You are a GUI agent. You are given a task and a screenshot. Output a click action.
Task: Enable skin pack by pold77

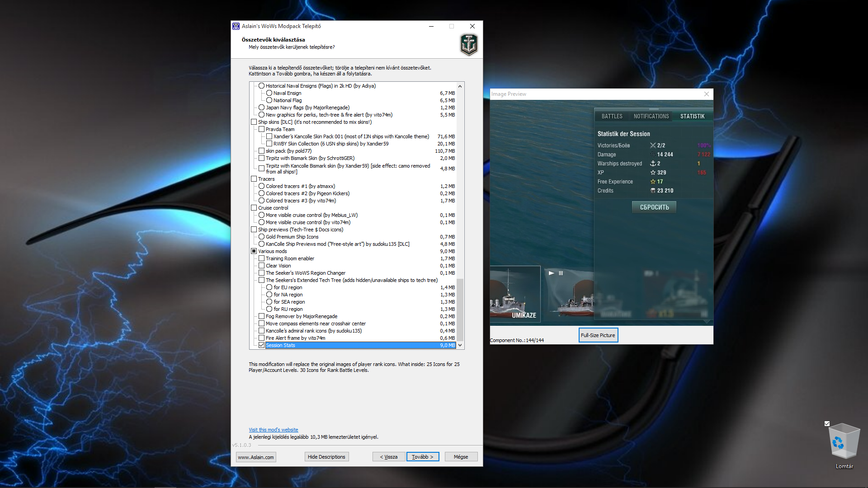tap(261, 151)
